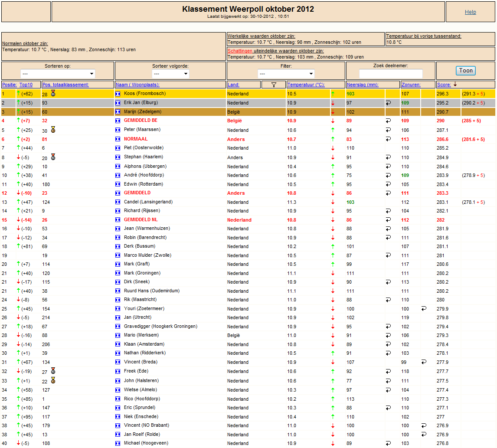497x448 pixels.
Task: Expand the Filter dropdown
Action: (x=286, y=74)
